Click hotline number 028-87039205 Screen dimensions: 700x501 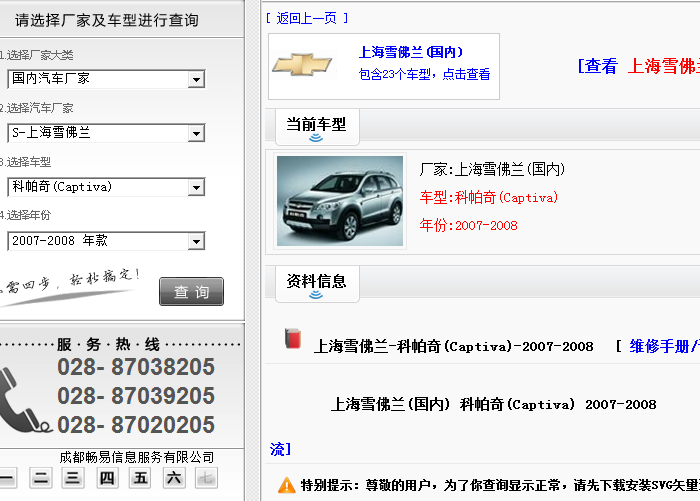136,396
